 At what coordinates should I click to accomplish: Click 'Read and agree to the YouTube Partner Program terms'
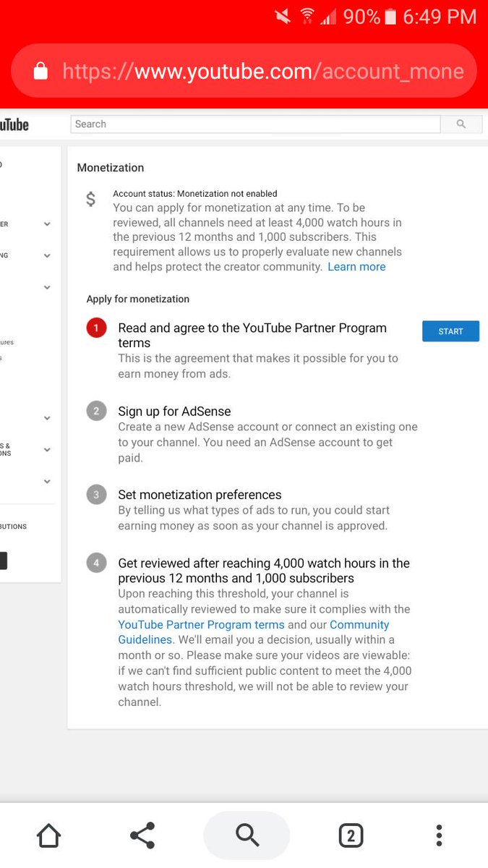[x=252, y=336]
